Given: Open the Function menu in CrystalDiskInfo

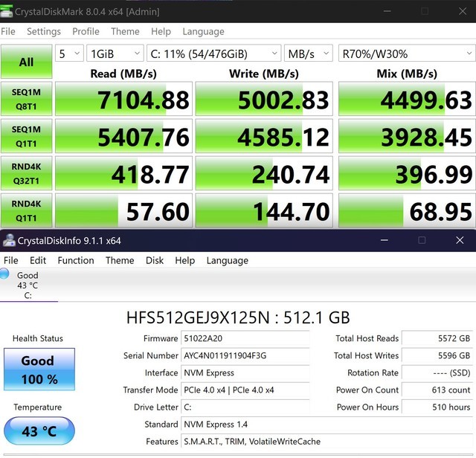Looking at the screenshot, I should click(x=76, y=261).
